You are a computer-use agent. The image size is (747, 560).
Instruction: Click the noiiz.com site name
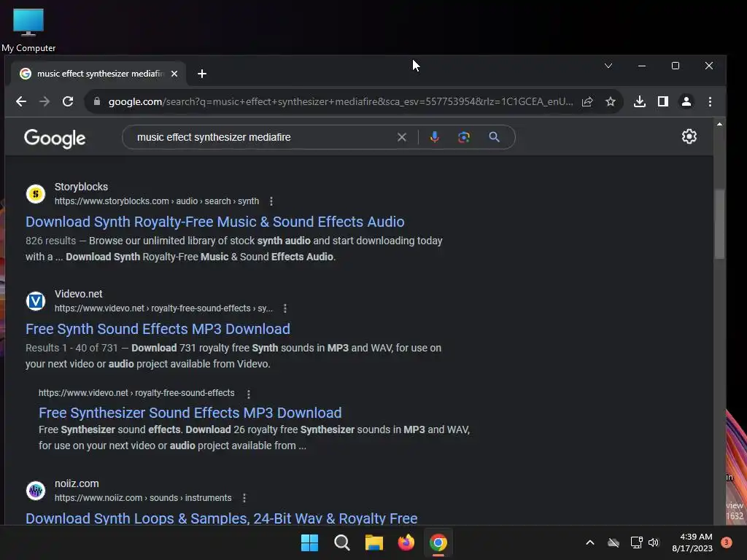coord(77,483)
